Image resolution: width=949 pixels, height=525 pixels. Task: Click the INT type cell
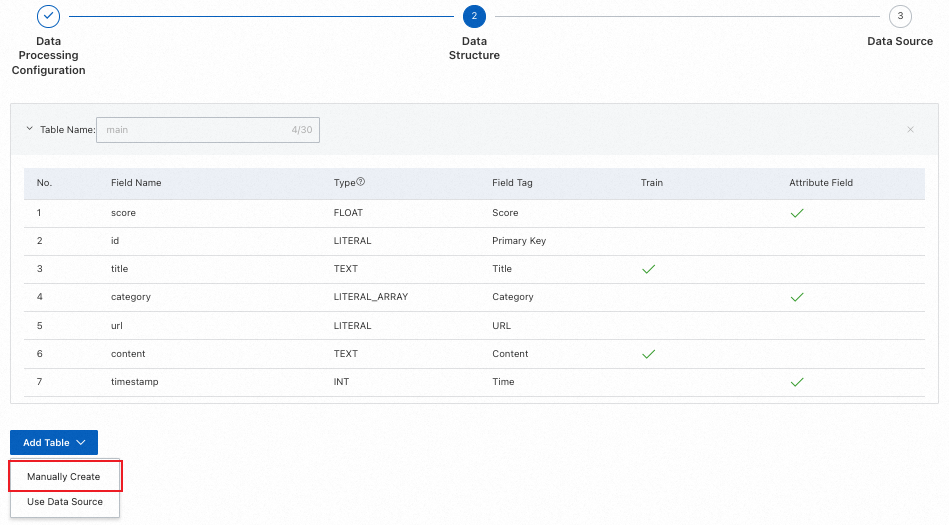point(341,382)
